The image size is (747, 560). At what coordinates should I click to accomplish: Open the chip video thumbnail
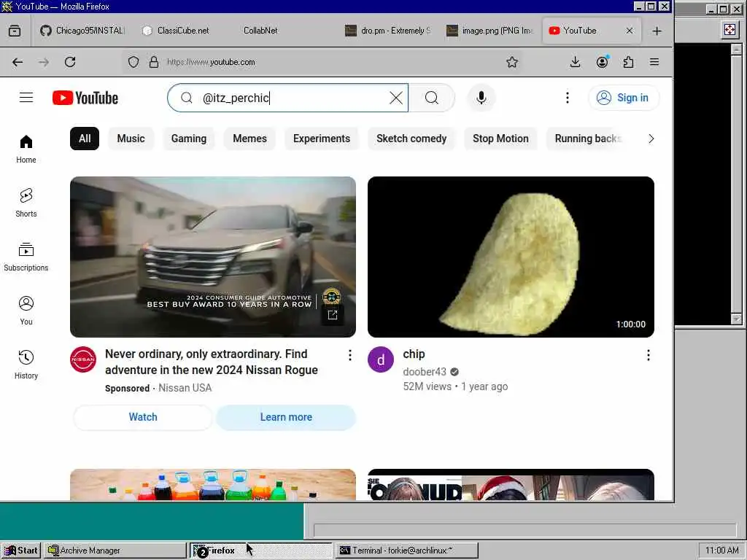511,257
